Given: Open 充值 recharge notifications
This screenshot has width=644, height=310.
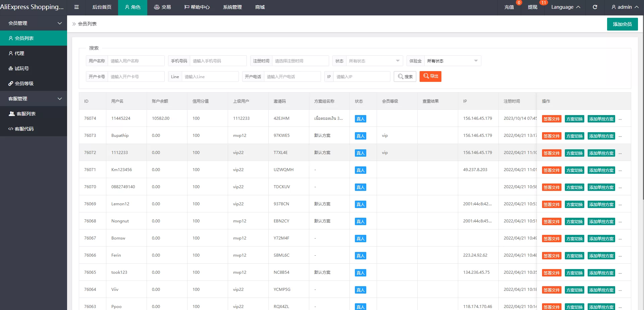Looking at the screenshot, I should pos(509,7).
